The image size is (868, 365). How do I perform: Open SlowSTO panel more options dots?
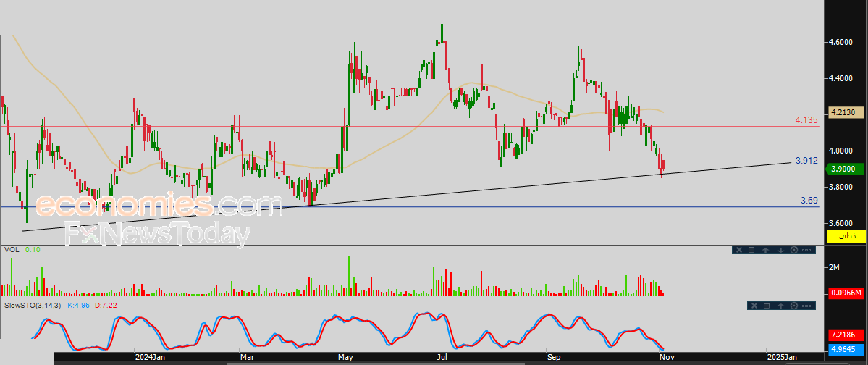pyautogui.click(x=808, y=305)
